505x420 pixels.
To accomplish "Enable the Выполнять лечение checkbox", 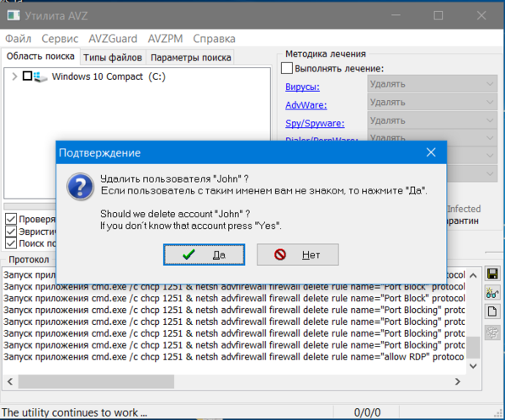I will click(x=287, y=68).
